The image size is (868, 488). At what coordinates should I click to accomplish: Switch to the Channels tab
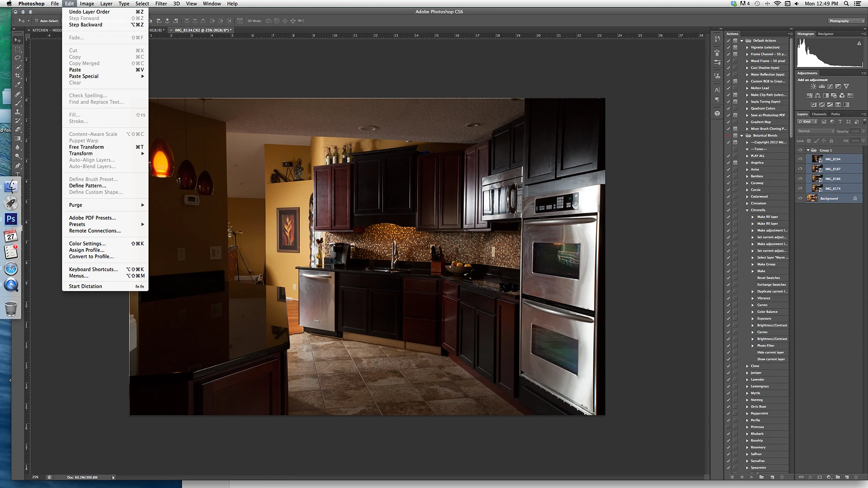[x=819, y=114]
